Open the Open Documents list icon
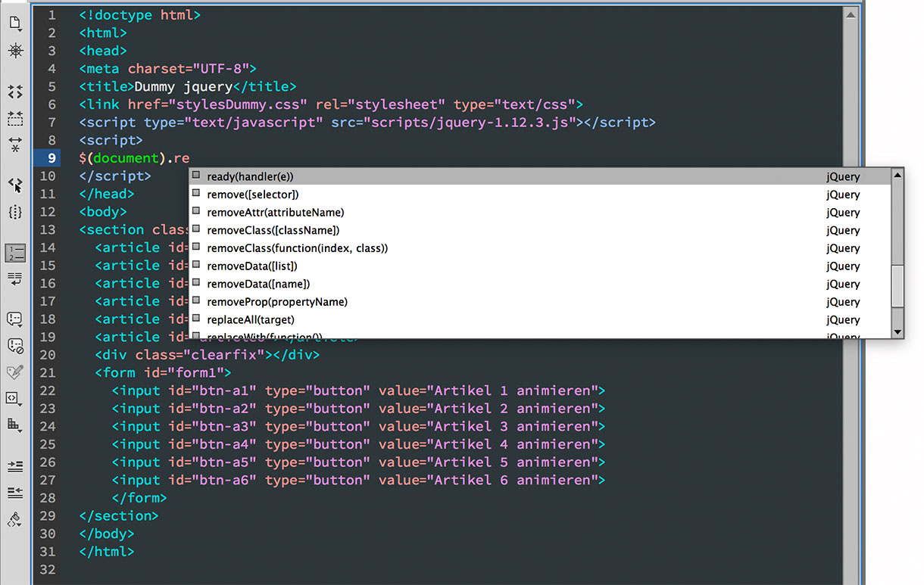This screenshot has height=585, width=924. pyautogui.click(x=15, y=23)
